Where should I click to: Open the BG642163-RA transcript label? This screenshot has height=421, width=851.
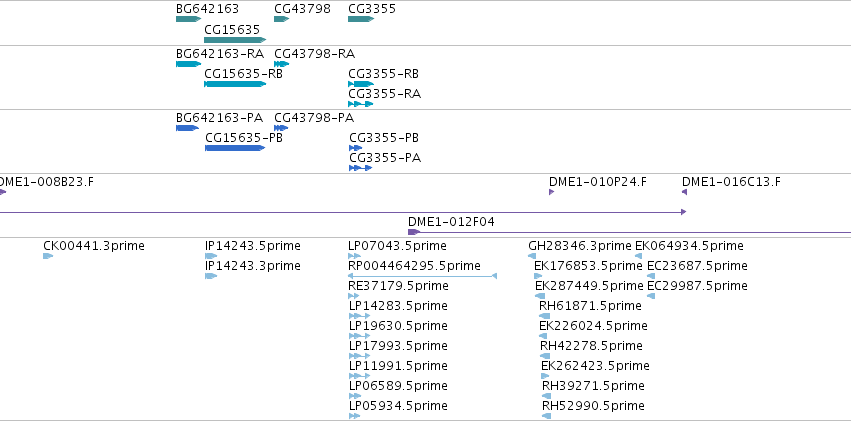pos(220,53)
